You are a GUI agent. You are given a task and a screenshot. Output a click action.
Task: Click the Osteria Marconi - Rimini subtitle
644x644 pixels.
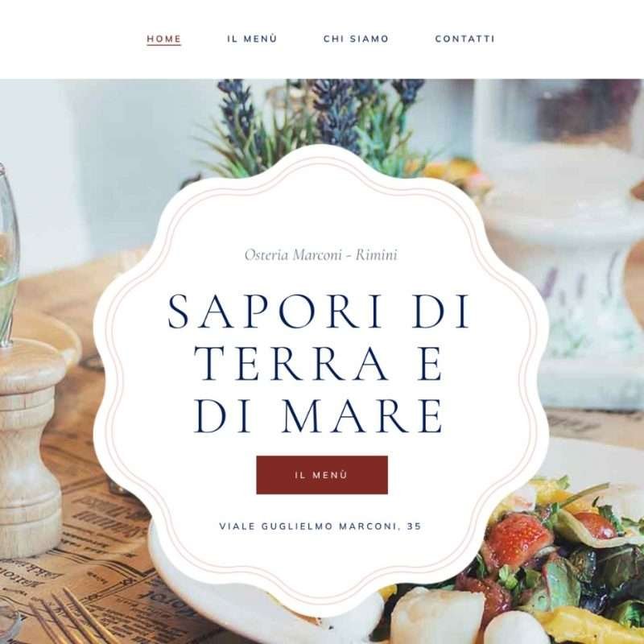(321, 255)
